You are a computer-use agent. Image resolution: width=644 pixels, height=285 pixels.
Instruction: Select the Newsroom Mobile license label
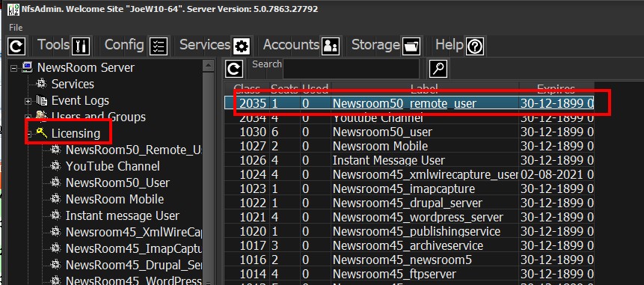tap(380, 146)
